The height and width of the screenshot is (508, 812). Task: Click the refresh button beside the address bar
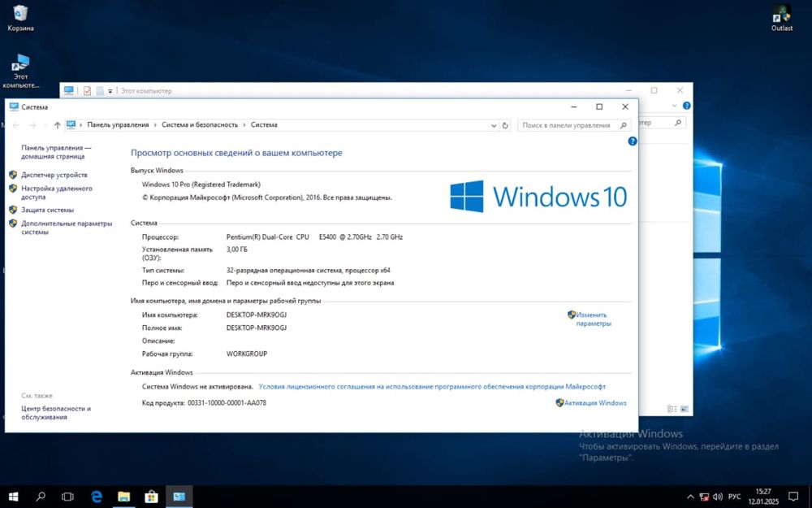[506, 125]
